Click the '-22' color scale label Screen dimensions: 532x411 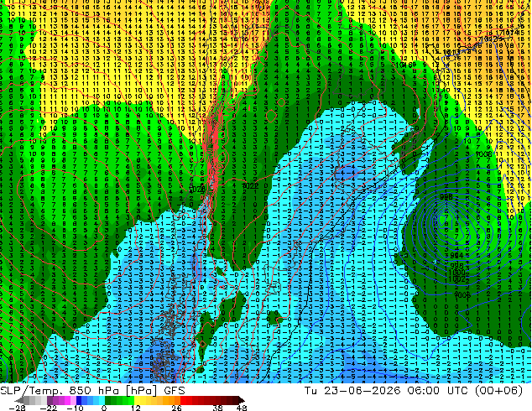click(49, 408)
